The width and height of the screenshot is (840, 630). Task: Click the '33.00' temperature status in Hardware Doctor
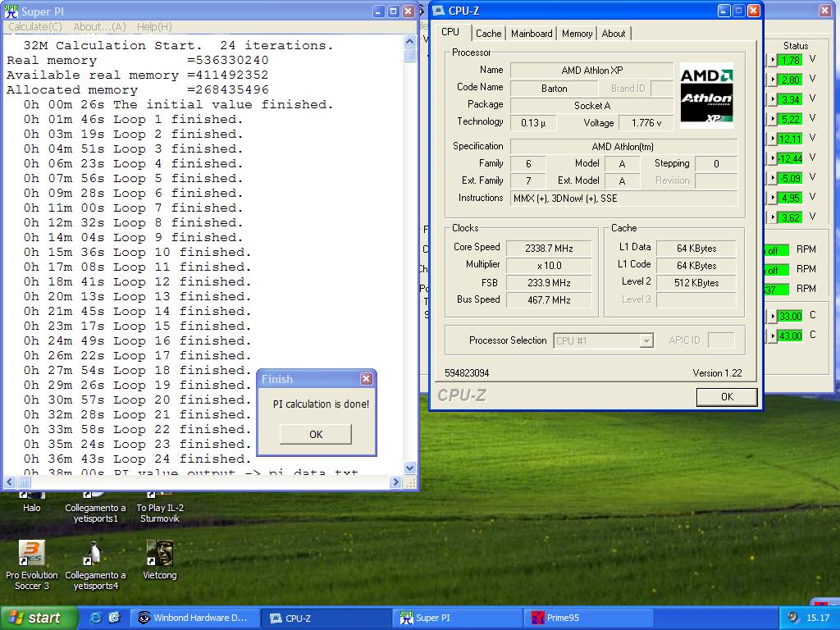click(x=790, y=316)
